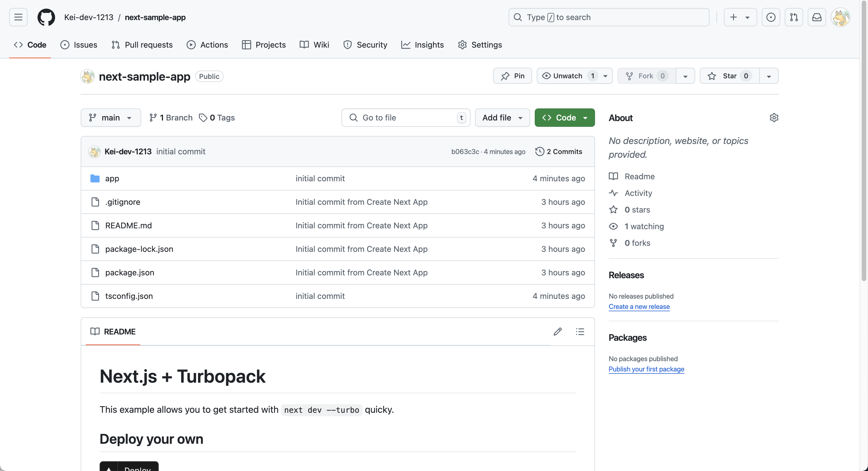Open the notifications inbox icon
Screen dimensions: 868x471
(817, 17)
